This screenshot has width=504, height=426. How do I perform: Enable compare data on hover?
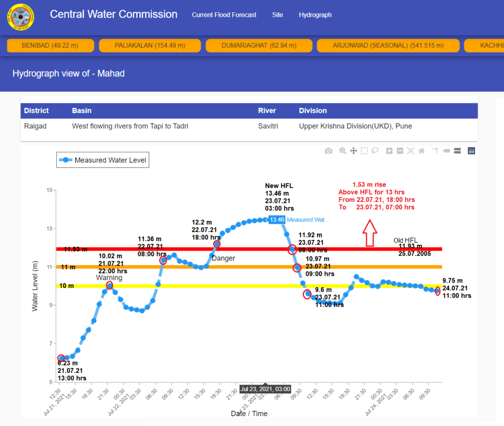[457, 151]
